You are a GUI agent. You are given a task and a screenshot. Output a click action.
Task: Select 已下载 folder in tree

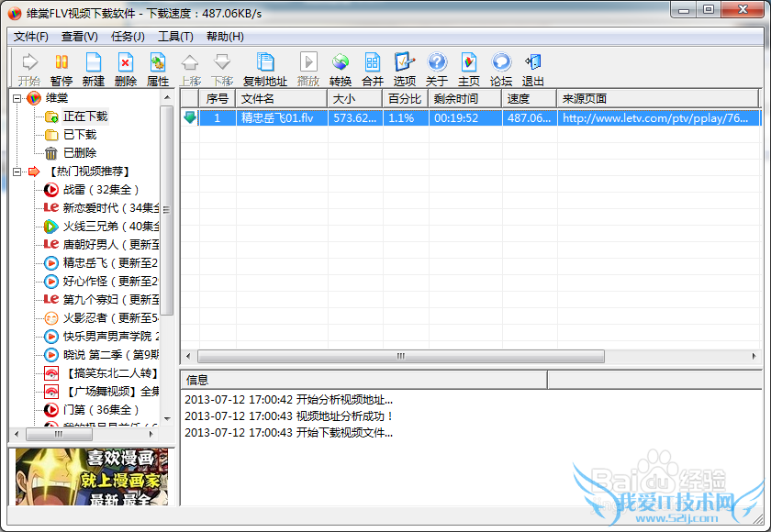click(80, 135)
